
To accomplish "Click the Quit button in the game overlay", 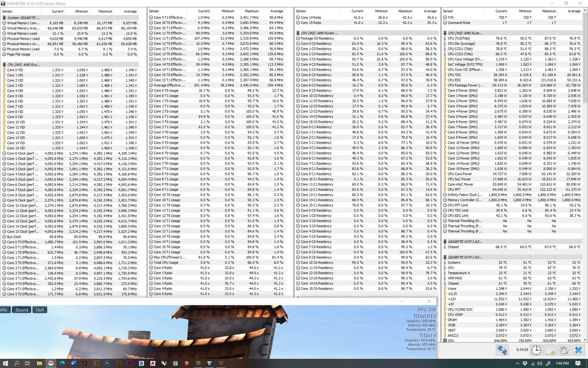I will (x=40, y=310).
